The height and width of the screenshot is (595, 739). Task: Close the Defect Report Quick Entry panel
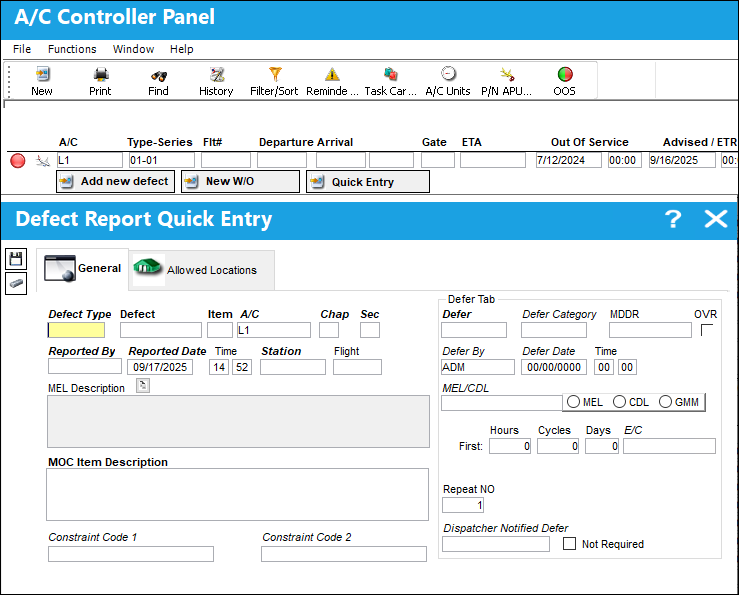[715, 219]
